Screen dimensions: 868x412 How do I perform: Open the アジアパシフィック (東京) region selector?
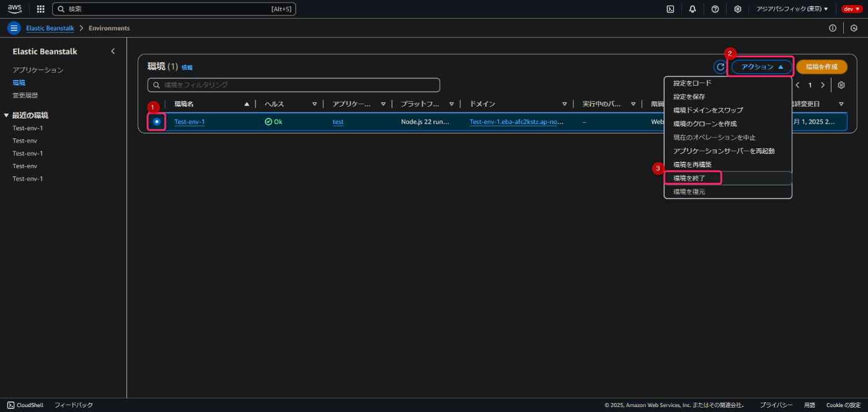click(x=792, y=9)
